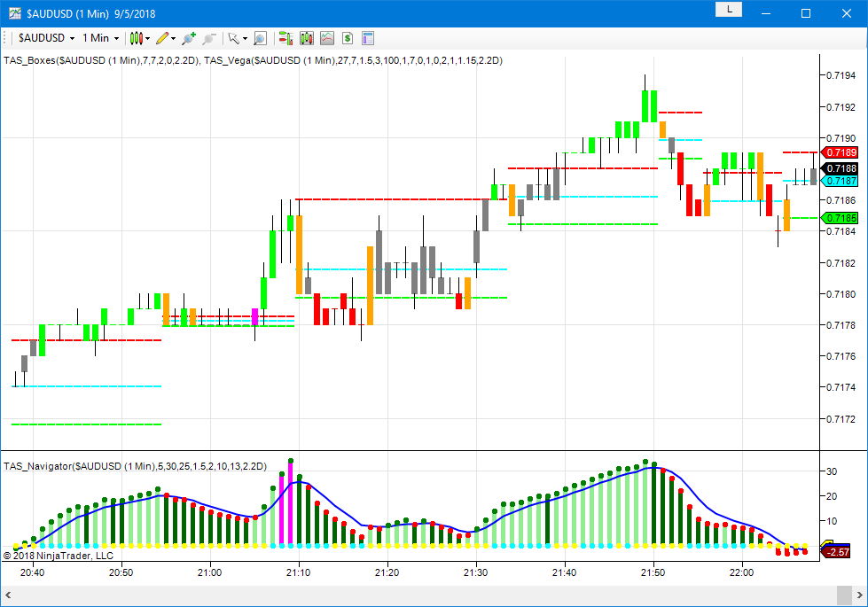Click the candlestick chart style icon
The image size is (868, 607).
(137, 38)
